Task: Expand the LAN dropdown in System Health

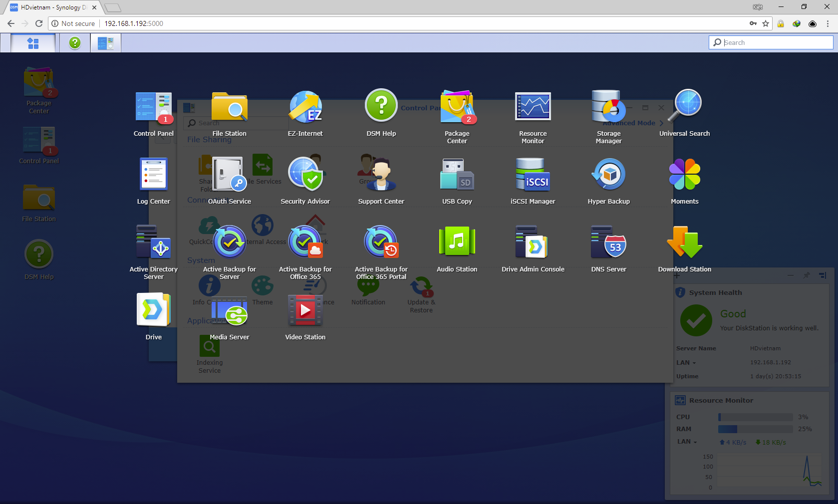Action: click(686, 363)
